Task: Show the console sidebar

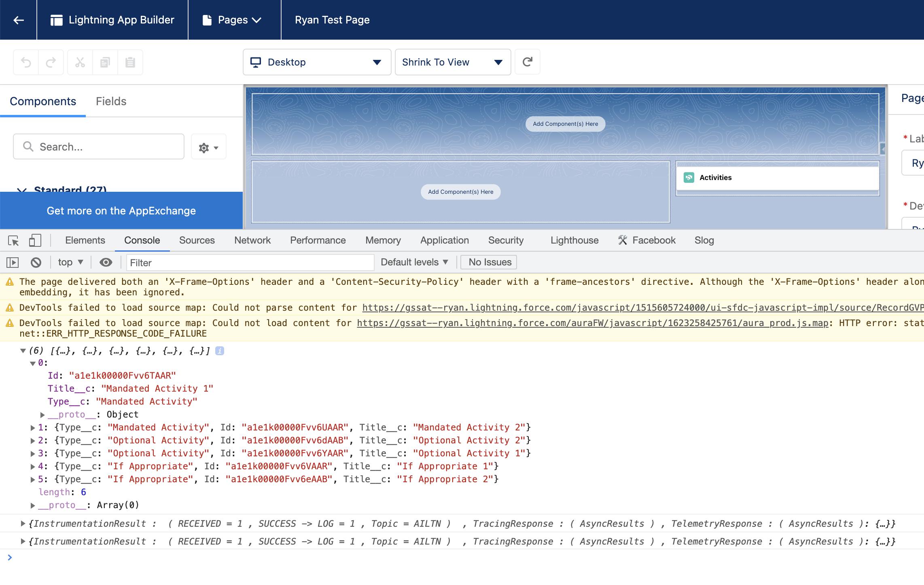Action: click(x=13, y=262)
